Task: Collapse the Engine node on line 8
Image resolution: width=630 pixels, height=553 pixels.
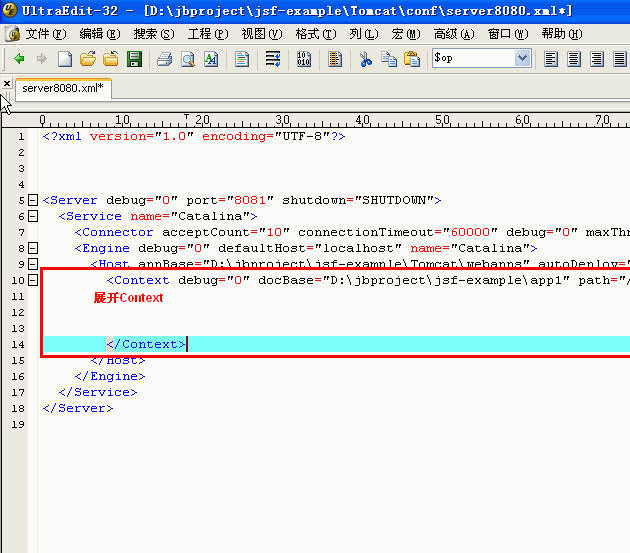Action: pyautogui.click(x=33, y=248)
